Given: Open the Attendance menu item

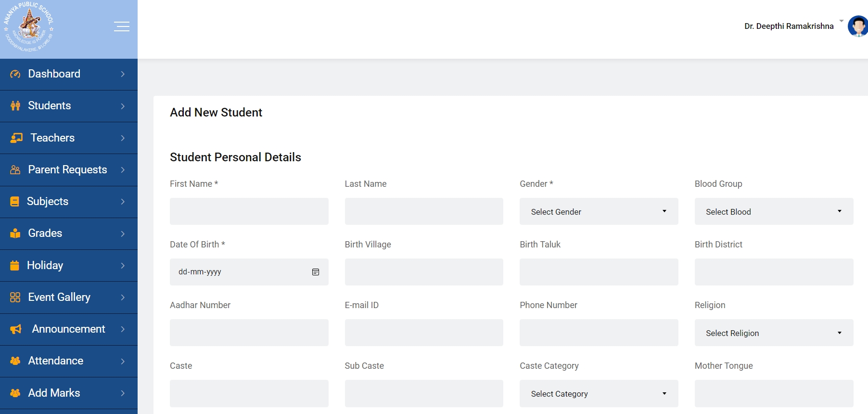Looking at the screenshot, I should pyautogui.click(x=69, y=361).
